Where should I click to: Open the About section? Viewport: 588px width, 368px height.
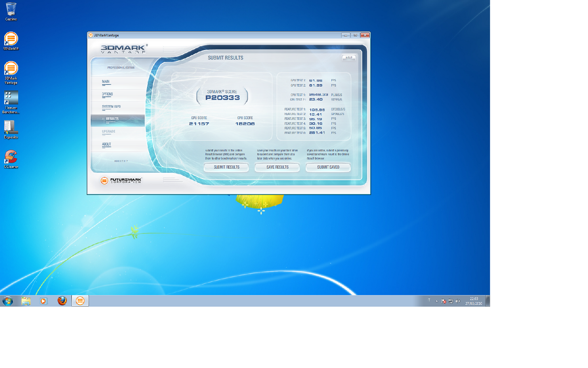pos(107,145)
